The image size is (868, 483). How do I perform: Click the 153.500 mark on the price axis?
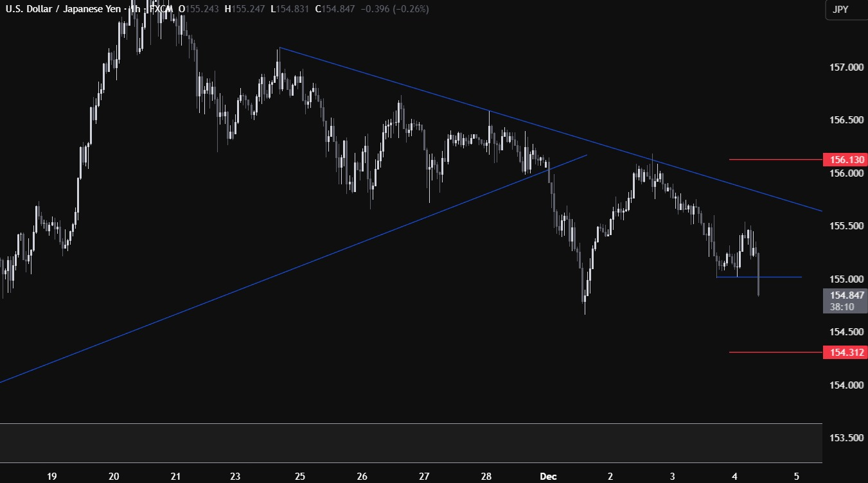(x=844, y=438)
